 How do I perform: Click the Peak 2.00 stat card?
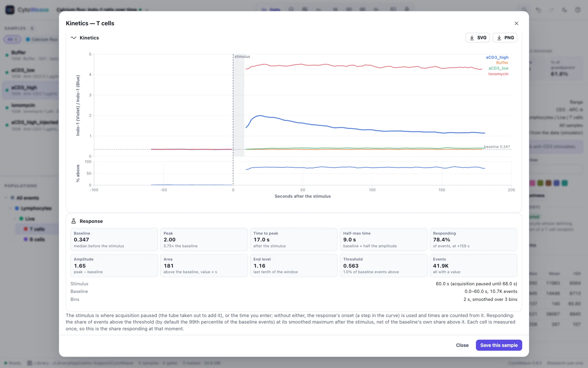[204, 239]
